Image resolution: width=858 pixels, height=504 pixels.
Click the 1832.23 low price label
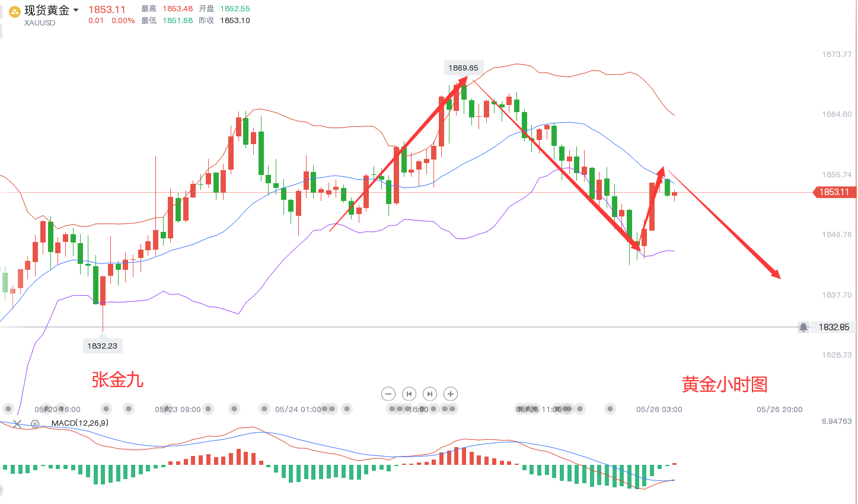[x=102, y=346]
